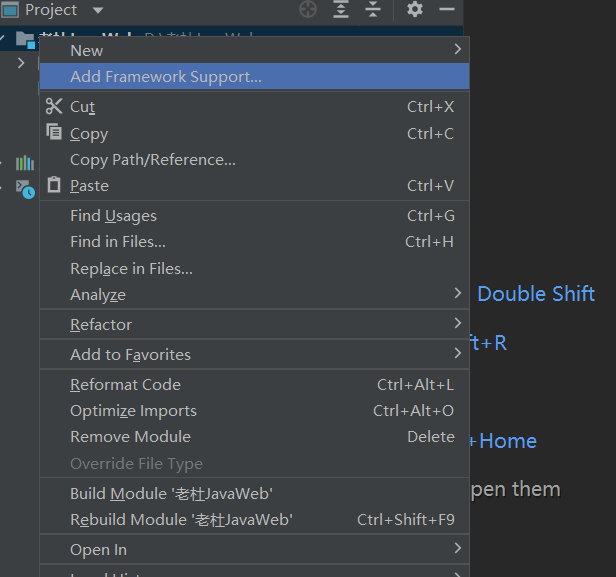Viewport: 616px width, 577px height.
Task: Open the Analyze submenu
Action: tap(98, 295)
